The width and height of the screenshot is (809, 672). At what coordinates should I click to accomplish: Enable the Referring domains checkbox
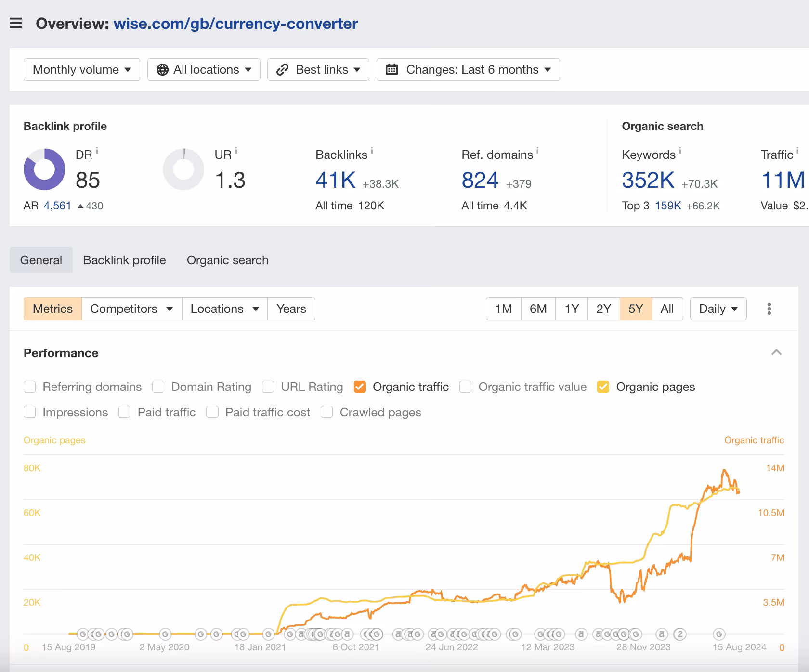[x=30, y=387]
